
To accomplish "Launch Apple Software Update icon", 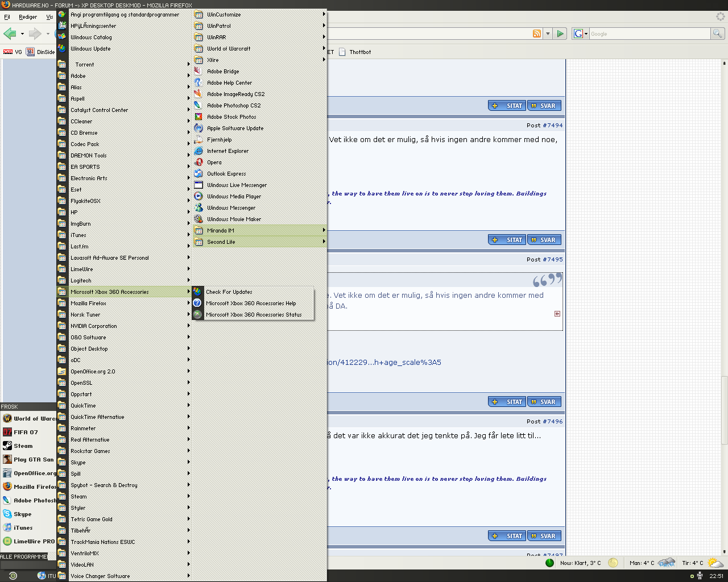I will tap(198, 128).
